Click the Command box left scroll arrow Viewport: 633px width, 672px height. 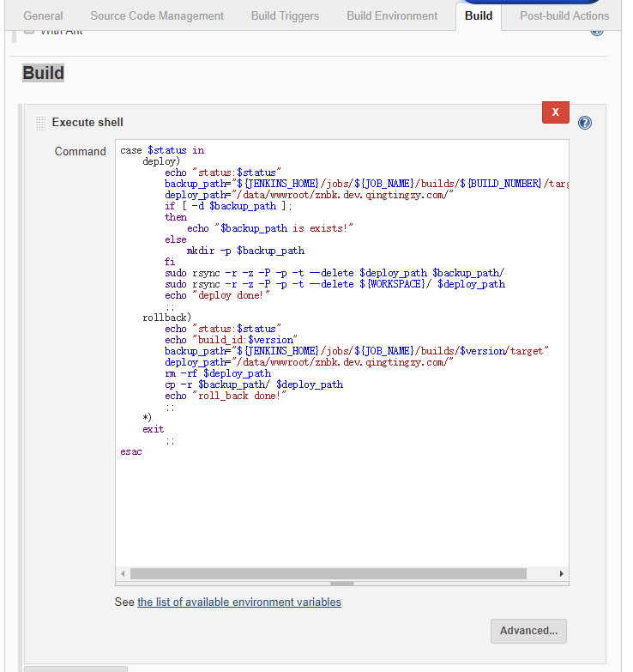(123, 573)
